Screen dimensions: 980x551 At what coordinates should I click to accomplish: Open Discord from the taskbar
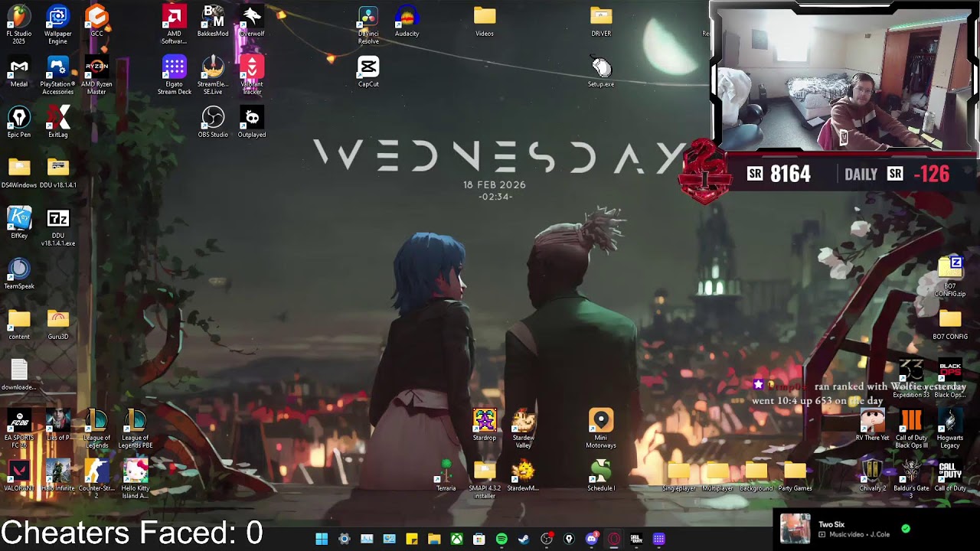pos(591,539)
